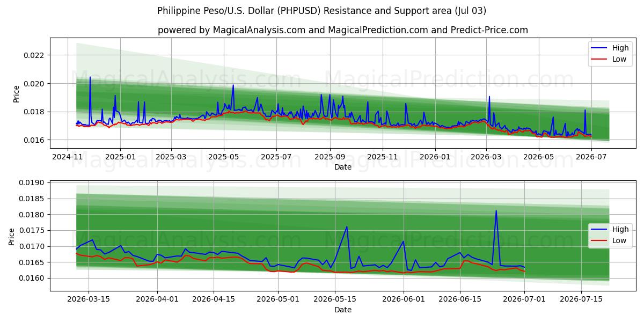644x322 pixels.
Task: Click the '2025-01' date tick label
Action: (x=120, y=156)
